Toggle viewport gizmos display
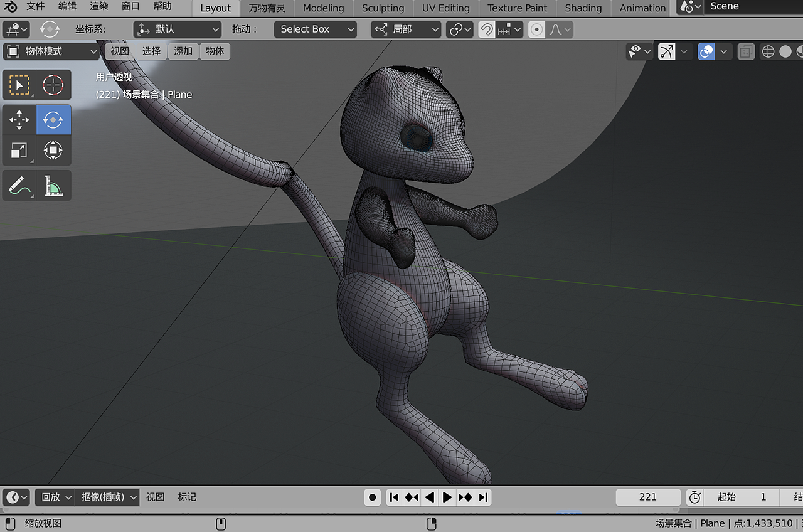The width and height of the screenshot is (803, 532). [x=666, y=51]
